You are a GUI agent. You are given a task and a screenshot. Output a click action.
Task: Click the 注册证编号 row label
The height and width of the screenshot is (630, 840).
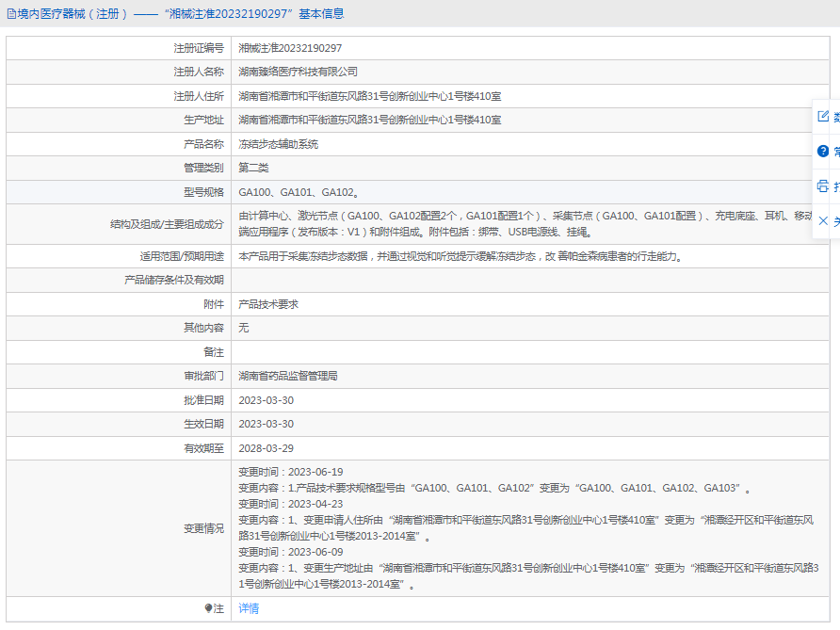pos(199,48)
